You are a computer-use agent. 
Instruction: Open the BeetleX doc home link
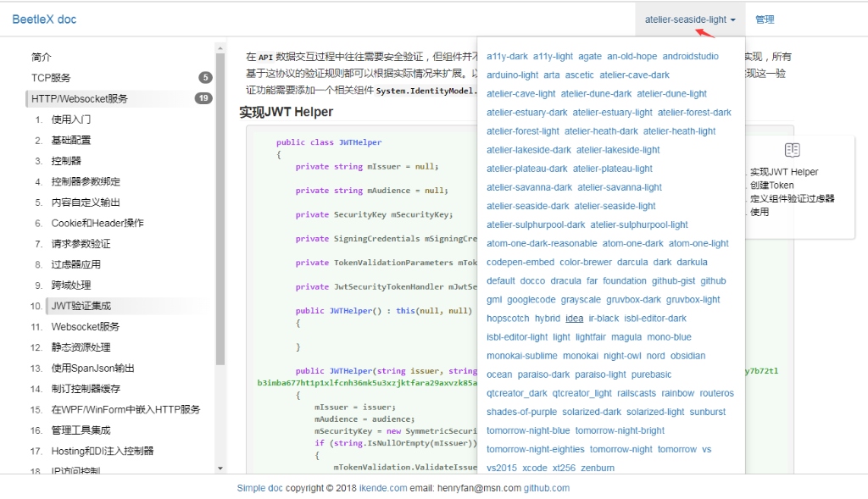[44, 19]
